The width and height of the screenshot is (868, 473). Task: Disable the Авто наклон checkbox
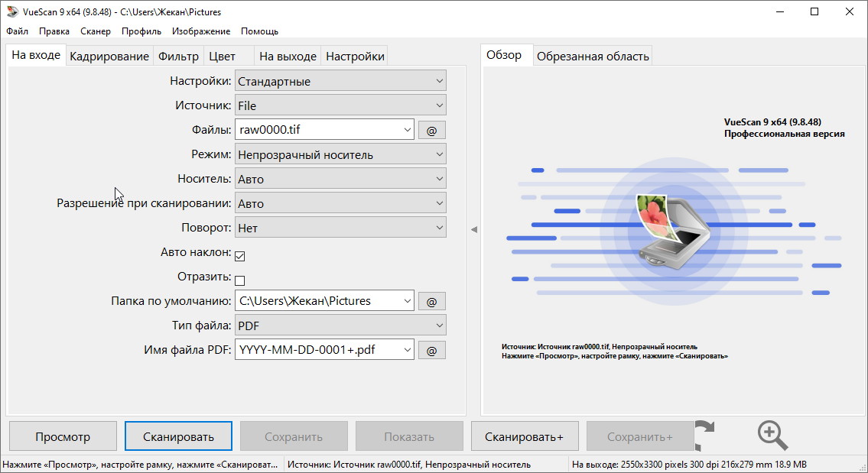pyautogui.click(x=239, y=256)
